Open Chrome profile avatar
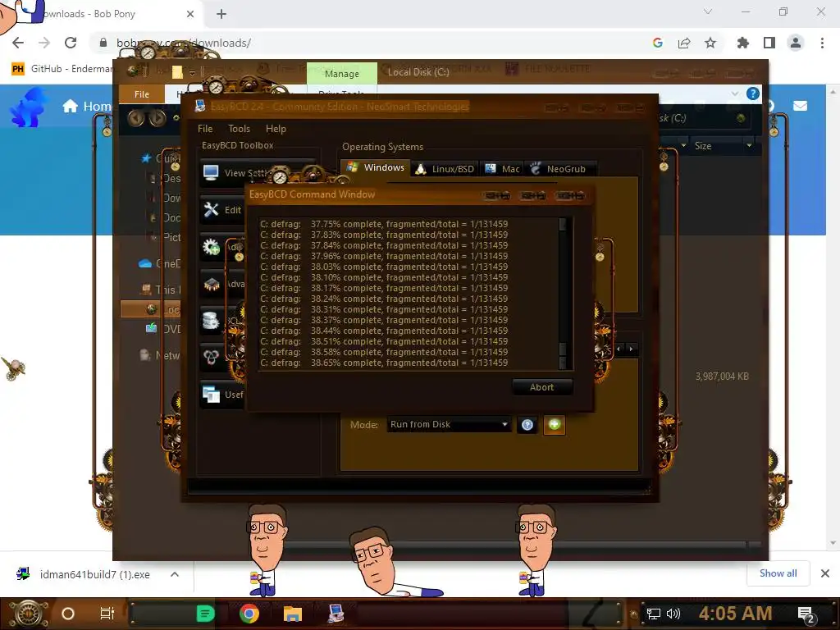 pyautogui.click(x=796, y=43)
